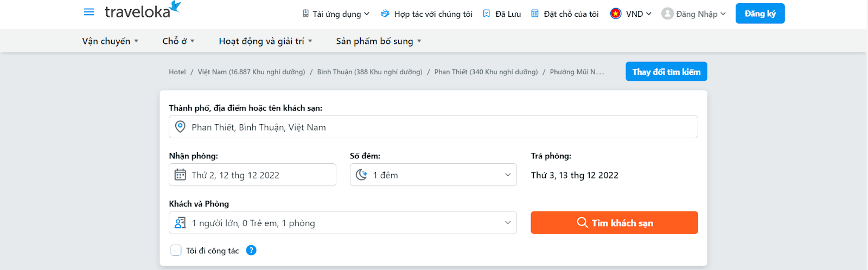Open the Vận chuyển menu
The height and width of the screenshot is (270, 868).
pos(110,41)
